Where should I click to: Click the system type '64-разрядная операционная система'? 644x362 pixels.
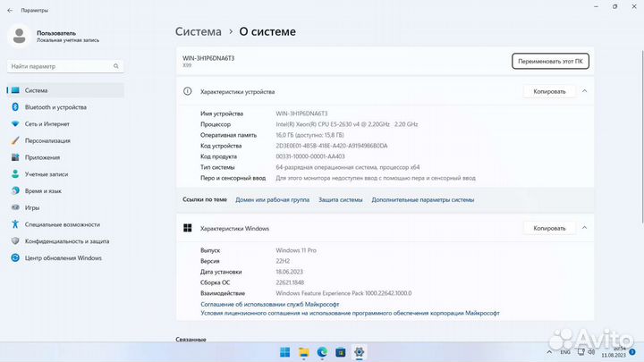[x=347, y=167]
